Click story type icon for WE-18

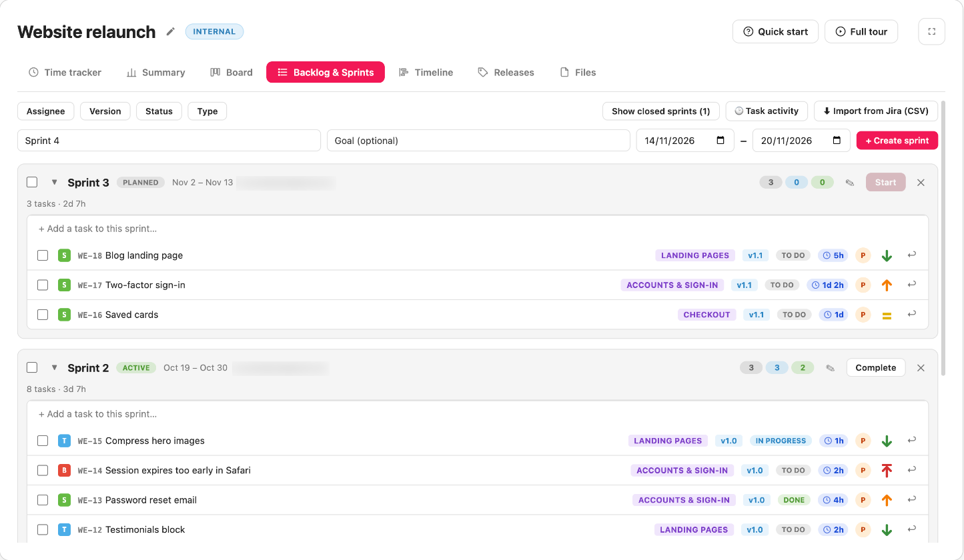point(64,255)
